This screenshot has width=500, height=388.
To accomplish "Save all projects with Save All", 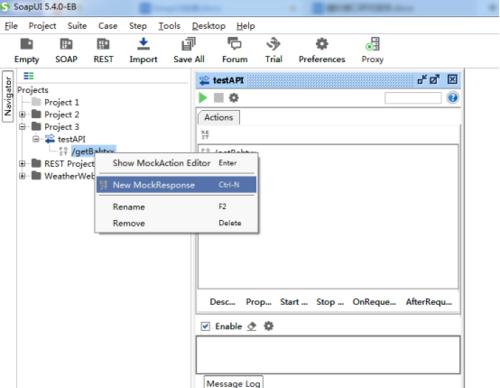I will click(x=189, y=51).
